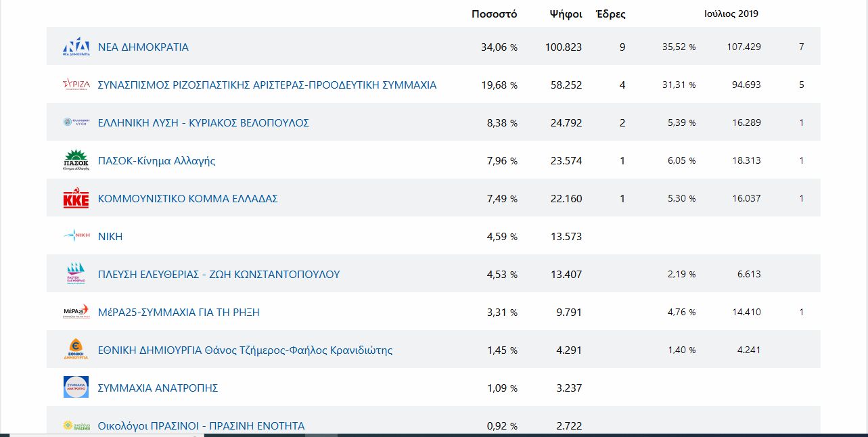Select the 1,45 % percentage value
Screen dimensions: 868x437
tap(503, 350)
